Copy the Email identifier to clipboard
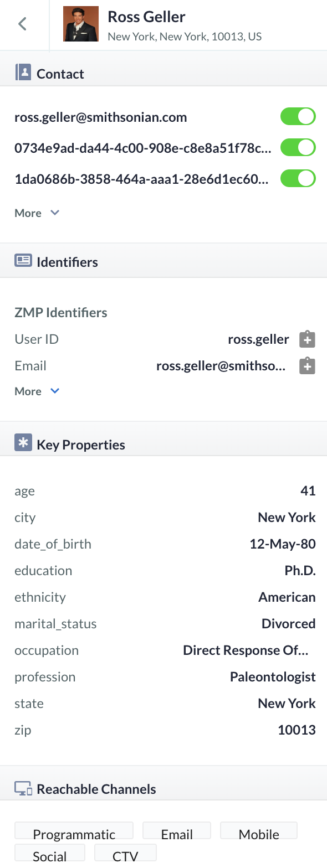327x868 pixels. coord(307,366)
